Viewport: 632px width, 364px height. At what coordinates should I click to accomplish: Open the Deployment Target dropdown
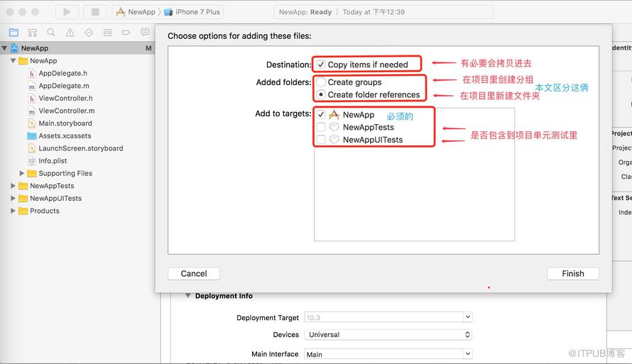tap(467, 317)
